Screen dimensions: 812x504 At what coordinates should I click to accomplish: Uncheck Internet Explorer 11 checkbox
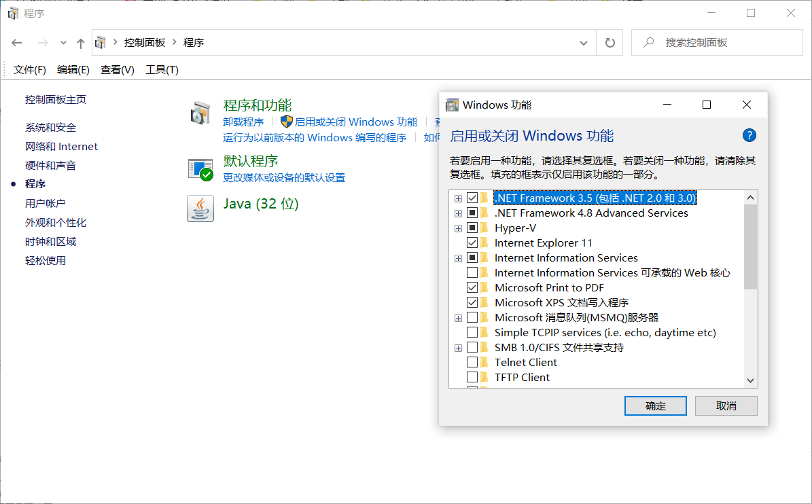[472, 242]
